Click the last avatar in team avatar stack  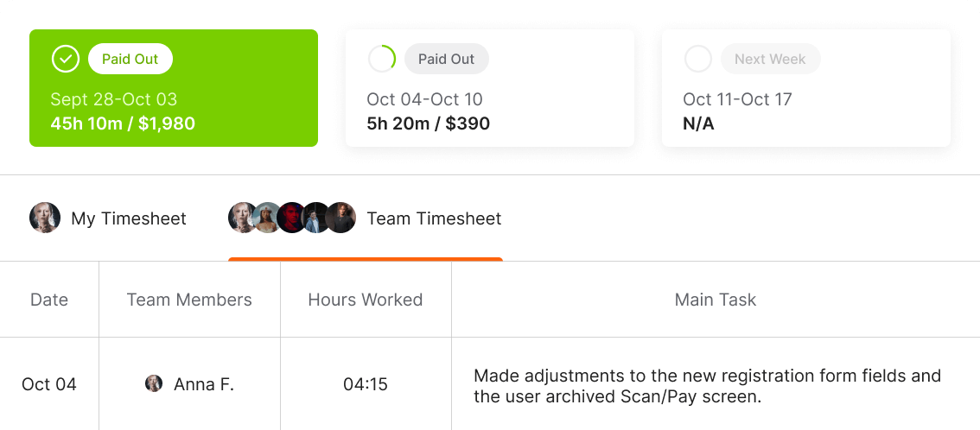[340, 218]
